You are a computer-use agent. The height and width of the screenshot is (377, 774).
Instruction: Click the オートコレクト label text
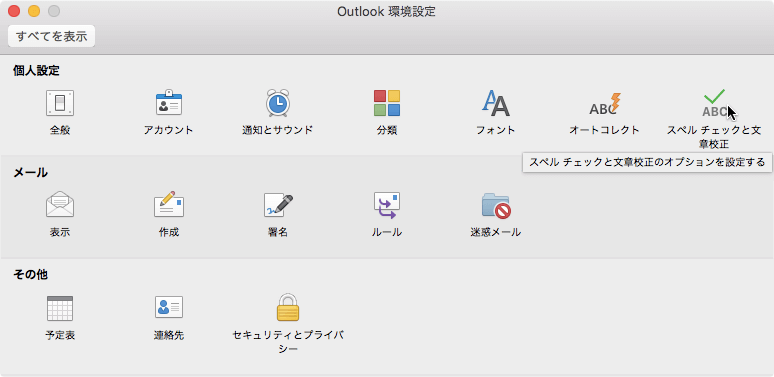605,130
